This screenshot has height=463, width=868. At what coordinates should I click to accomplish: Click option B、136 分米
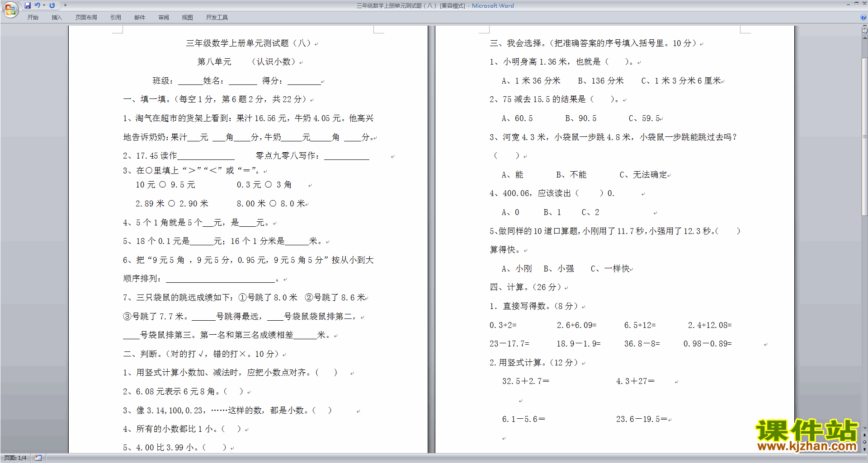pyautogui.click(x=601, y=81)
